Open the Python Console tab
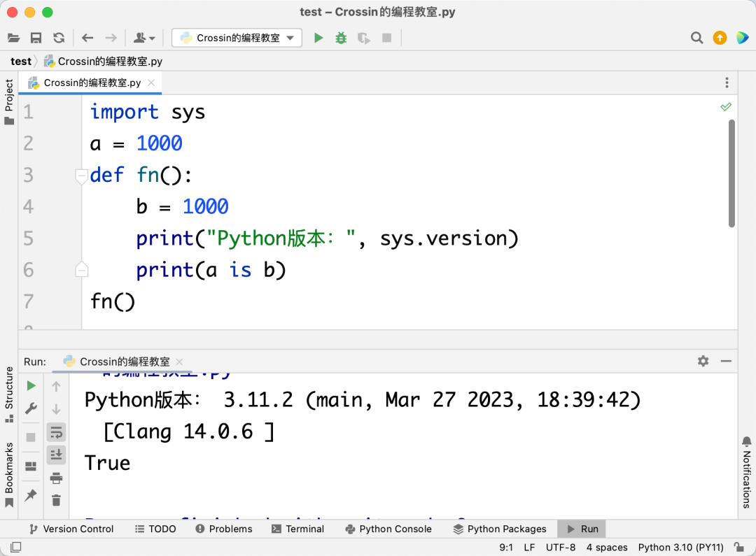 point(388,529)
